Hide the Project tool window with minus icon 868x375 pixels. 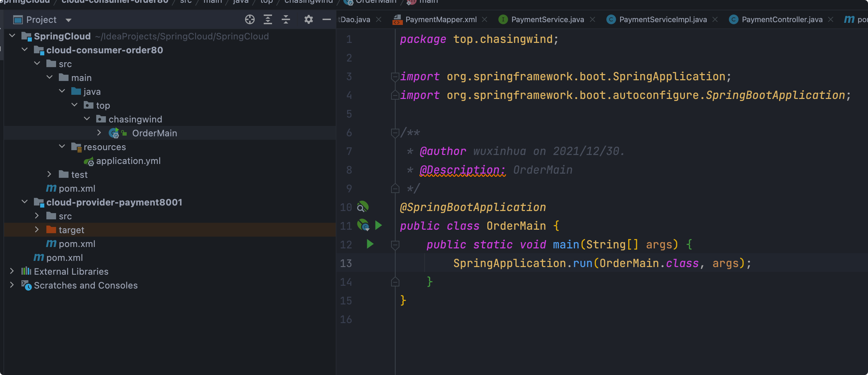click(x=326, y=19)
